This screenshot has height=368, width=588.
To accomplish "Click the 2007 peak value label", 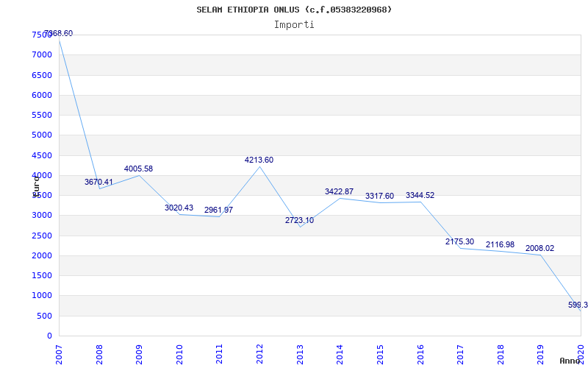I will 59,33.
